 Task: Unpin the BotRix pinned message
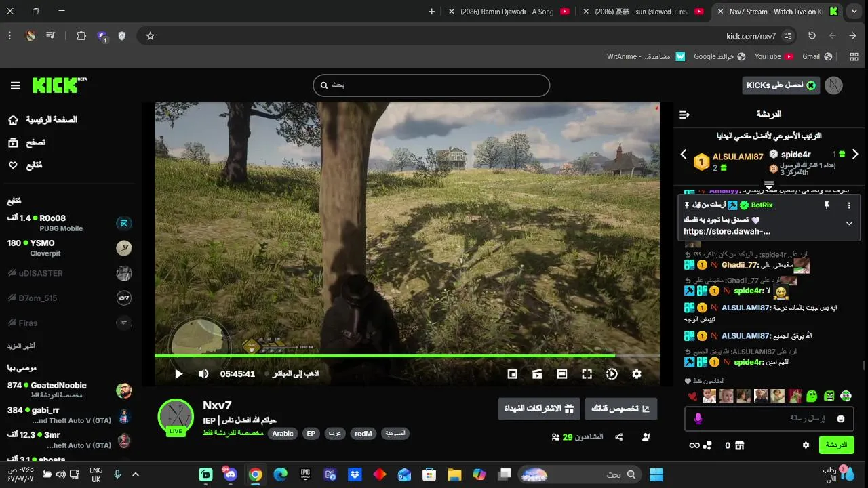point(827,205)
